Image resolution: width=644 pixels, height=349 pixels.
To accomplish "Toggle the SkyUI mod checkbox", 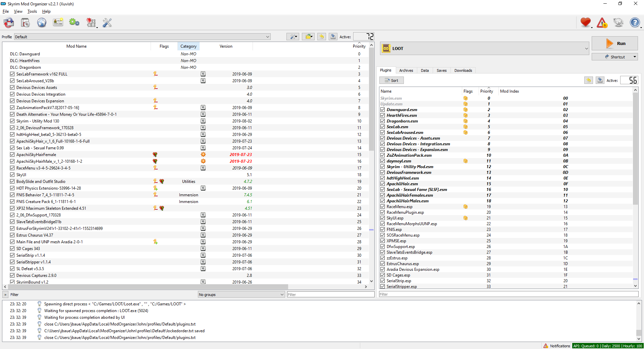I will (x=12, y=175).
